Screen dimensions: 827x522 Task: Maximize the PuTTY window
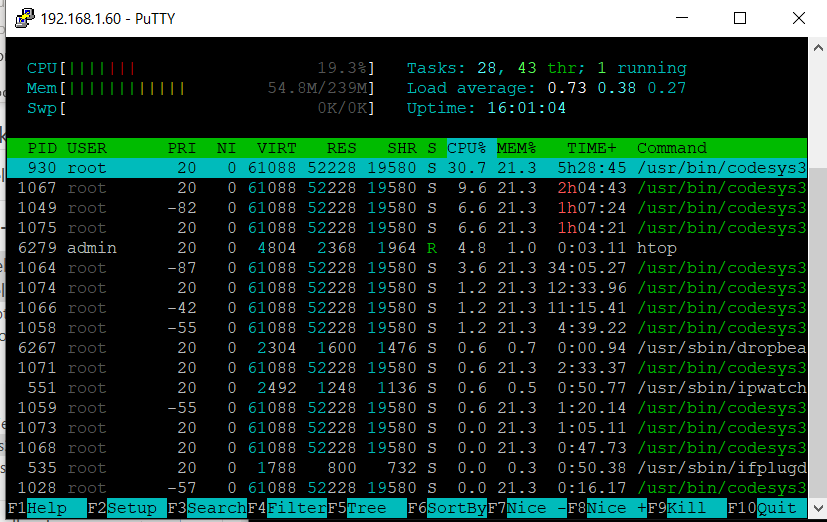click(740, 18)
